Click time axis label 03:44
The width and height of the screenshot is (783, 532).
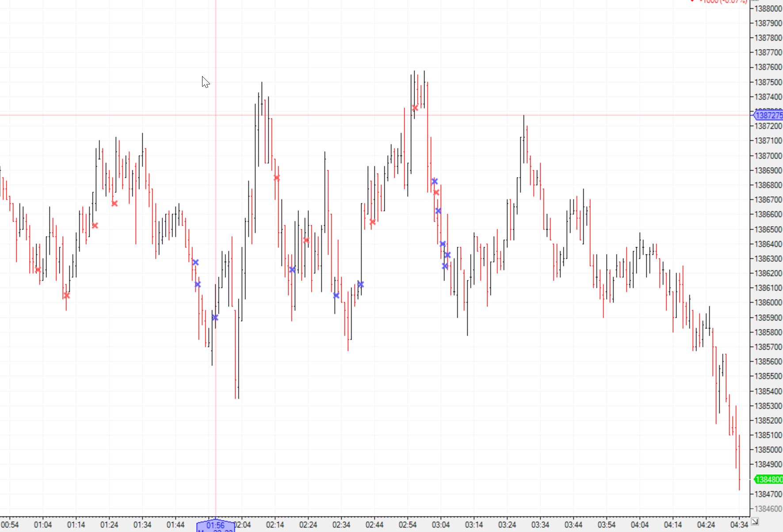[573, 525]
